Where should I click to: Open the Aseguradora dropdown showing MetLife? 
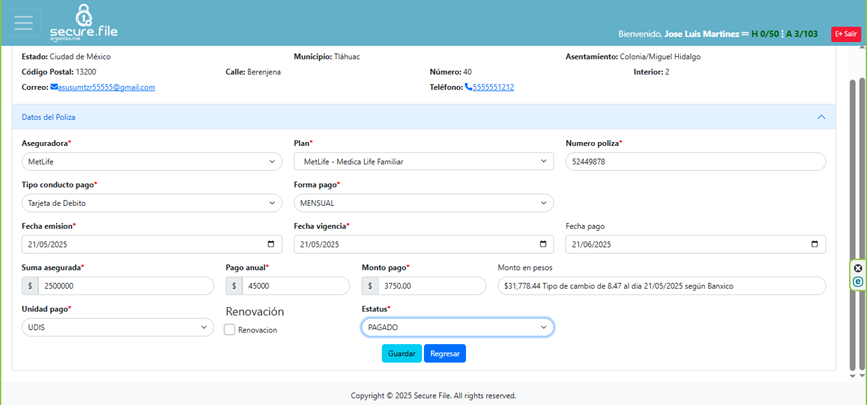[151, 161]
